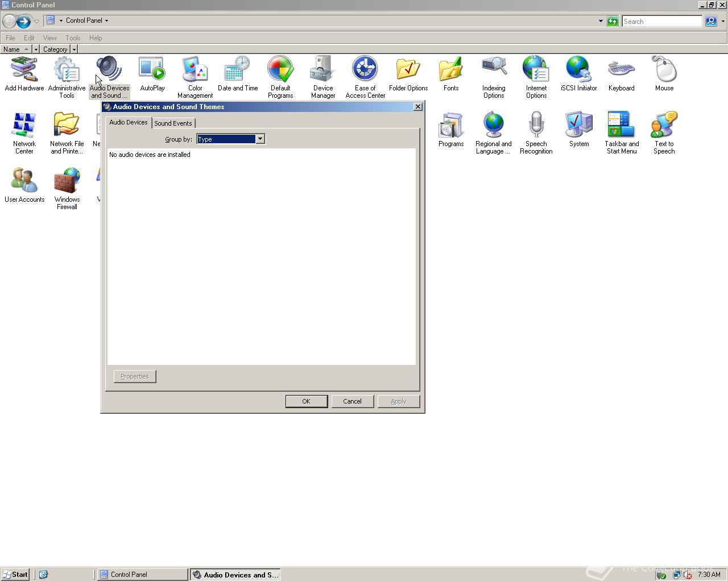Click the Apply button
Viewport: 728px width, 582px height.
398,401
